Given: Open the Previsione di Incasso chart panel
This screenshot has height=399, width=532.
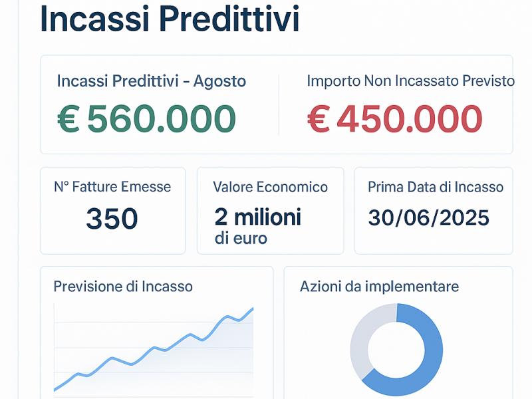Looking at the screenshot, I should (156, 332).
